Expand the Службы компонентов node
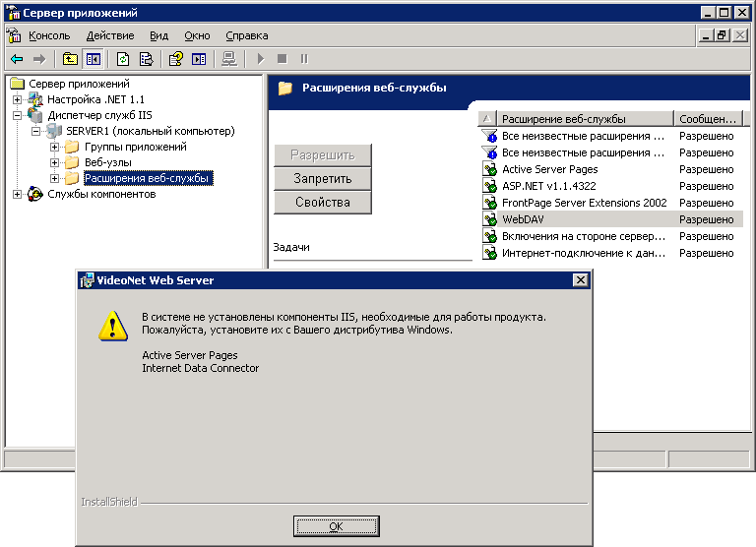This screenshot has width=756, height=547. pos(17,194)
